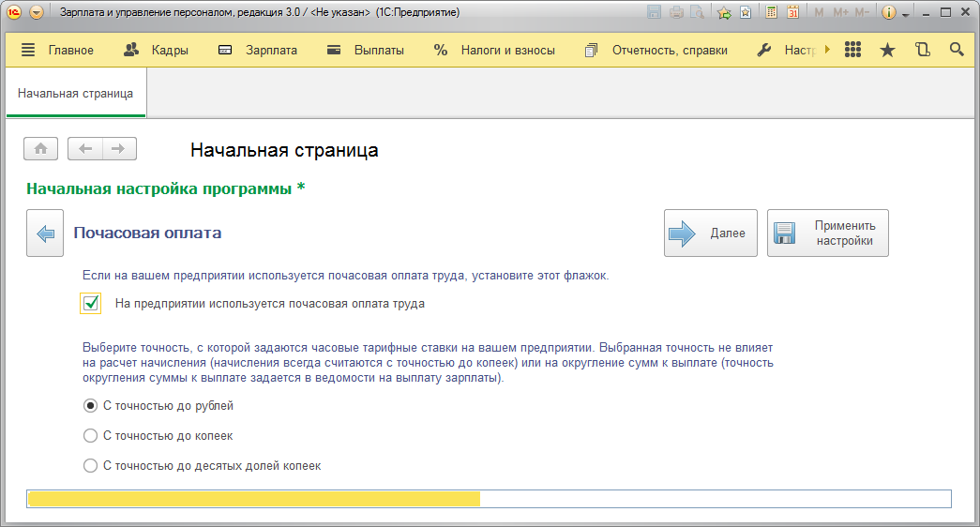
Task: Click the star with arrow 'get link' icon
Action: [724, 12]
